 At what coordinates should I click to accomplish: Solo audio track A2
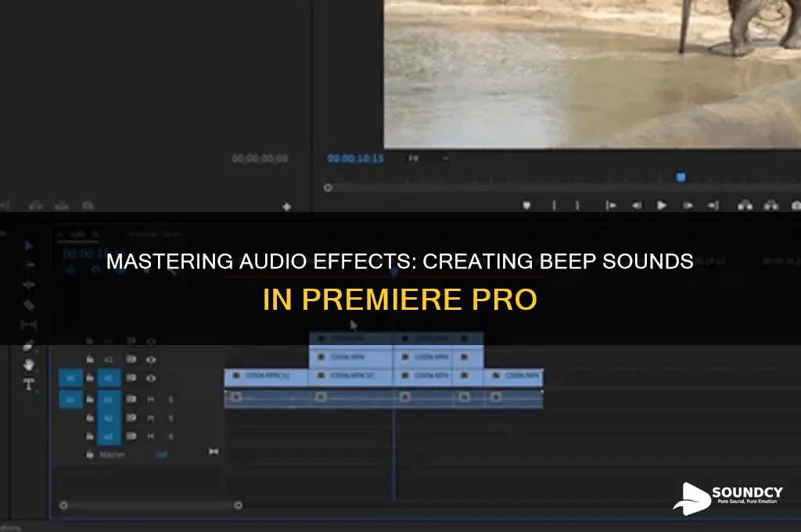pos(171,418)
